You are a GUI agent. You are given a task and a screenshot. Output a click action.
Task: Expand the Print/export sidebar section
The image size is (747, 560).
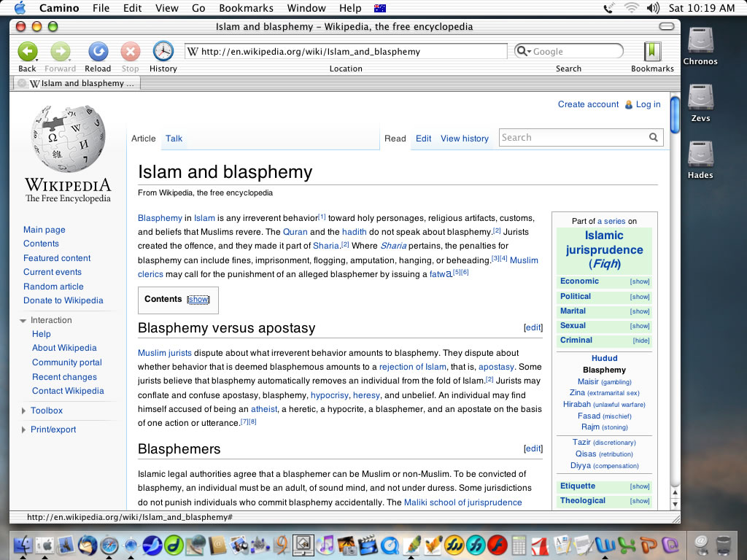23,429
